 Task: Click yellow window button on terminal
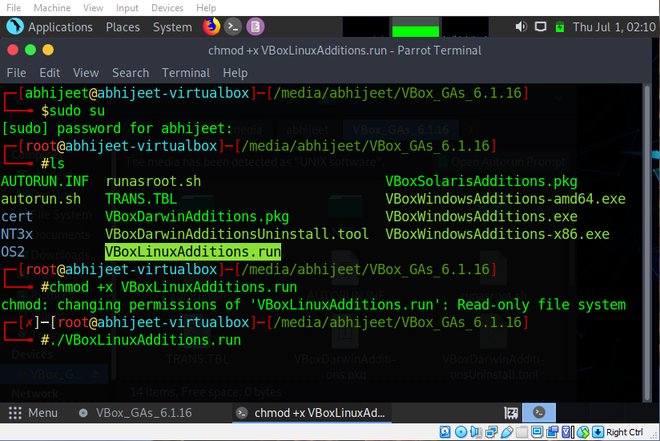48,50
